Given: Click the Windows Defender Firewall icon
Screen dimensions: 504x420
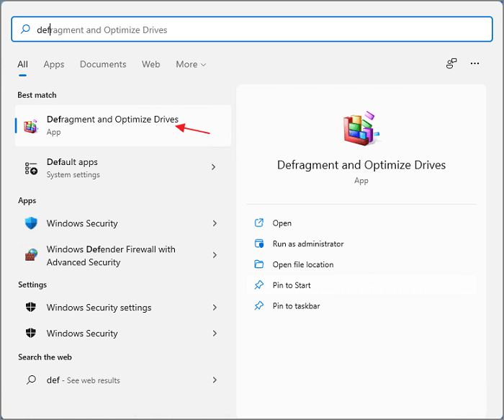Looking at the screenshot, I should (x=31, y=256).
